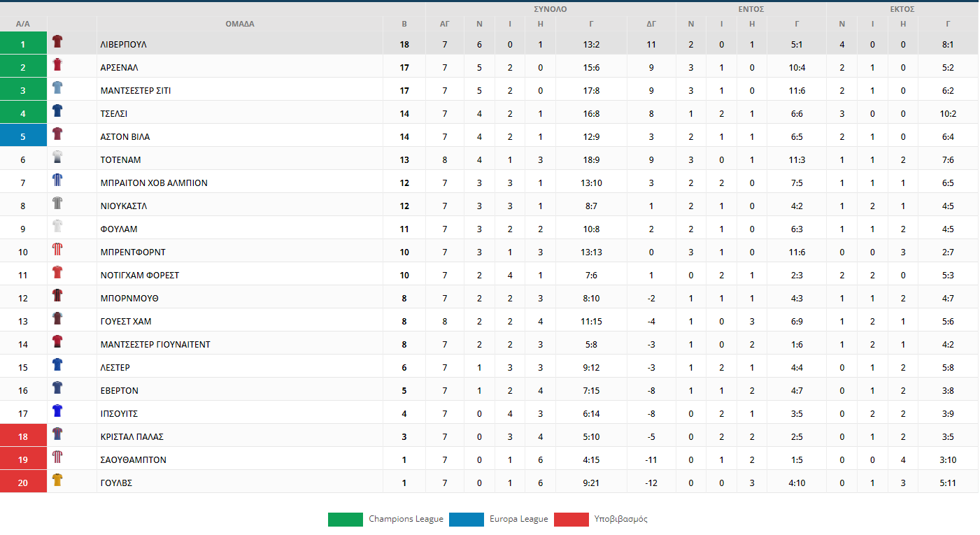Click the Brighton (ΜΠΡΑΙΤΟΝ ΧΟΒ ΑΛΜΠΙΟΝ) striped jersey icon
Image resolution: width=980 pixels, height=535 pixels.
(x=57, y=180)
